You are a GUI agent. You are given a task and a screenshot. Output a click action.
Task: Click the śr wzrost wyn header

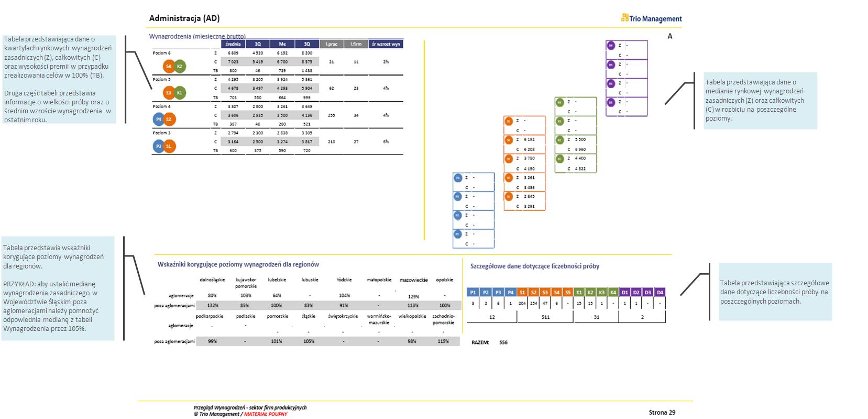(386, 44)
